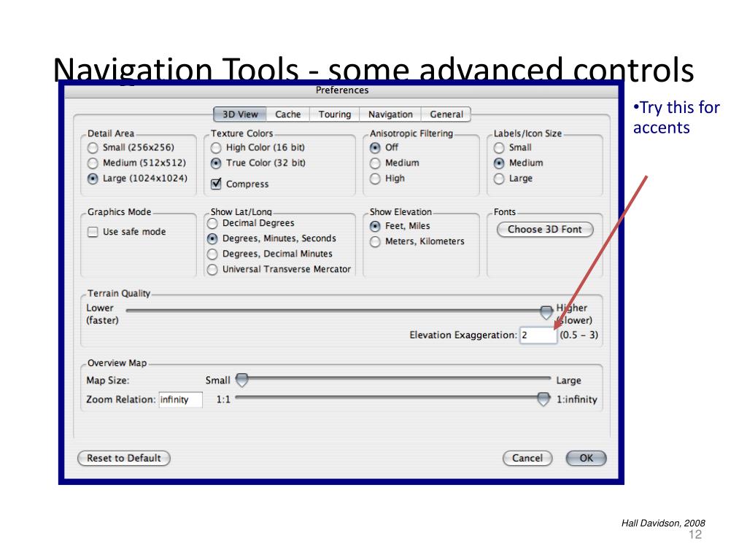Click the '1:infinity' zoom relation label
The image size is (747, 560).
click(576, 400)
